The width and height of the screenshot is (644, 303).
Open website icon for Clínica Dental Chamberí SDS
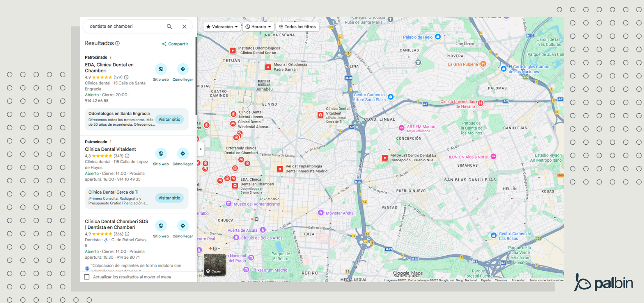click(x=161, y=226)
